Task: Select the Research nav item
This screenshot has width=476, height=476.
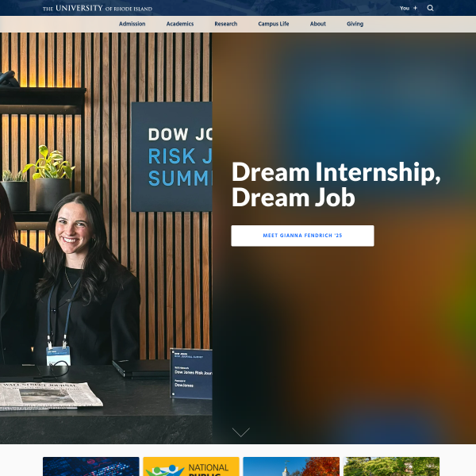Action: (x=226, y=24)
